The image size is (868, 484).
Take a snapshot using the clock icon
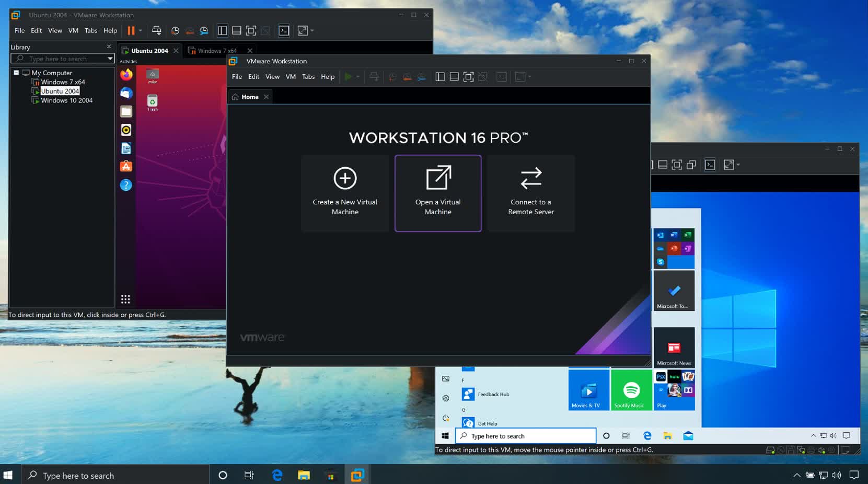pos(175,31)
